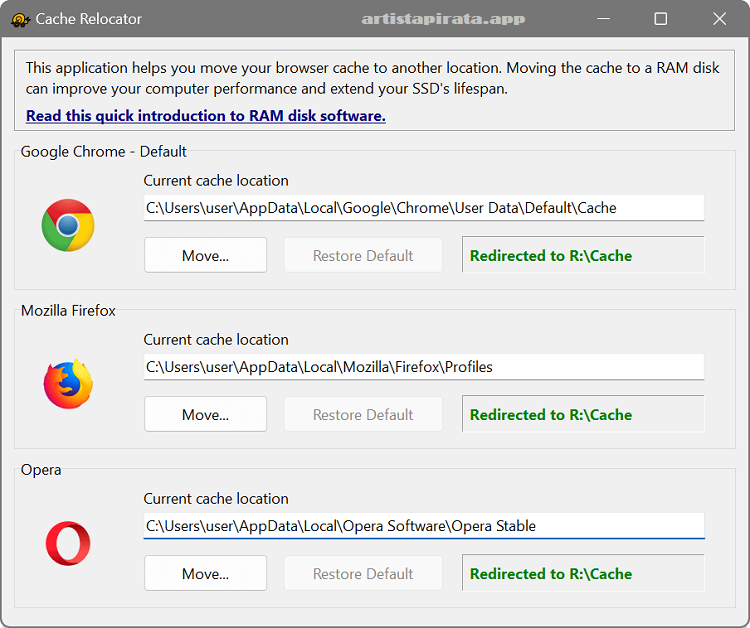750x628 pixels.
Task: Click the 'Cache Relocator' window title text
Action: tap(88, 19)
